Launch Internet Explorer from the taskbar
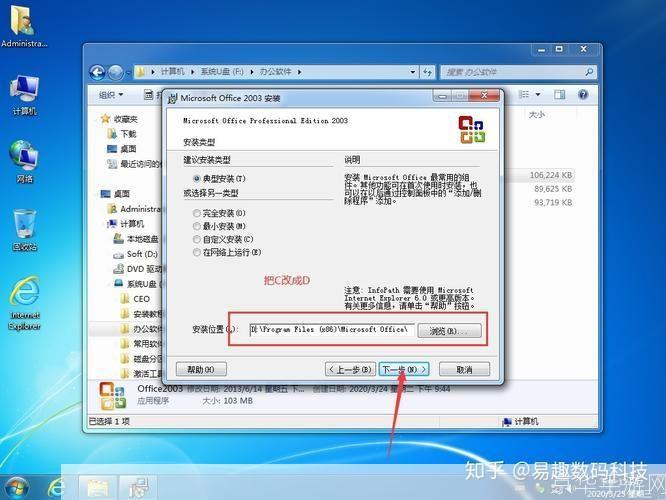 pyautogui.click(x=56, y=487)
